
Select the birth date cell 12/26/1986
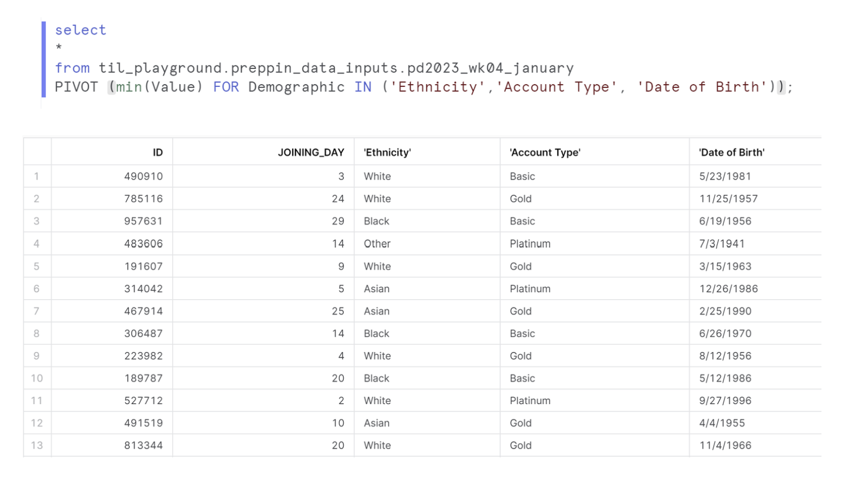point(728,289)
